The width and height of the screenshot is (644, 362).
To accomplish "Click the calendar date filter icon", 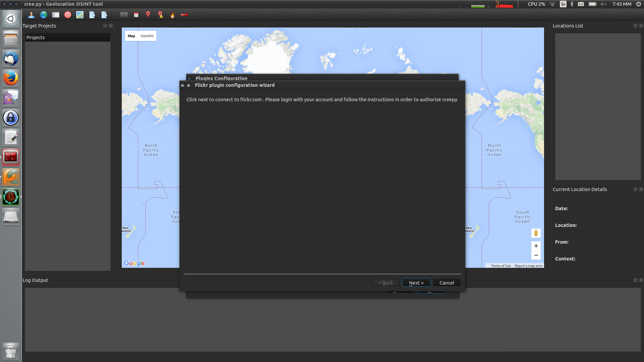I will click(136, 15).
